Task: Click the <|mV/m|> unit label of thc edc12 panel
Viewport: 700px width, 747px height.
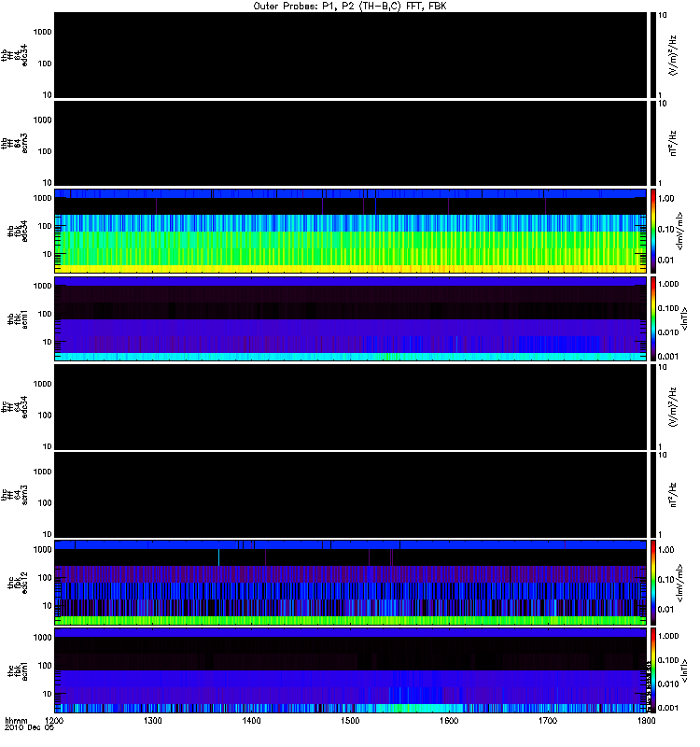Action: click(x=679, y=583)
